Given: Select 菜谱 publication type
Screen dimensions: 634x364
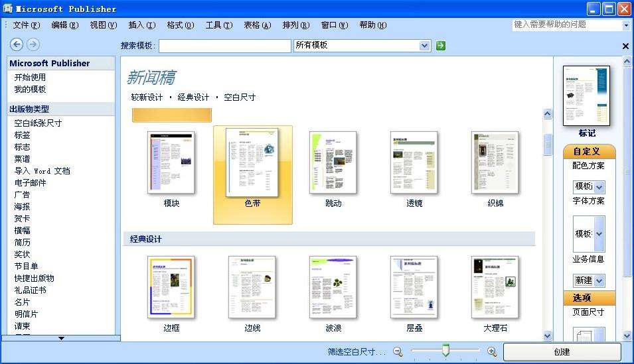Looking at the screenshot, I should (x=22, y=158).
